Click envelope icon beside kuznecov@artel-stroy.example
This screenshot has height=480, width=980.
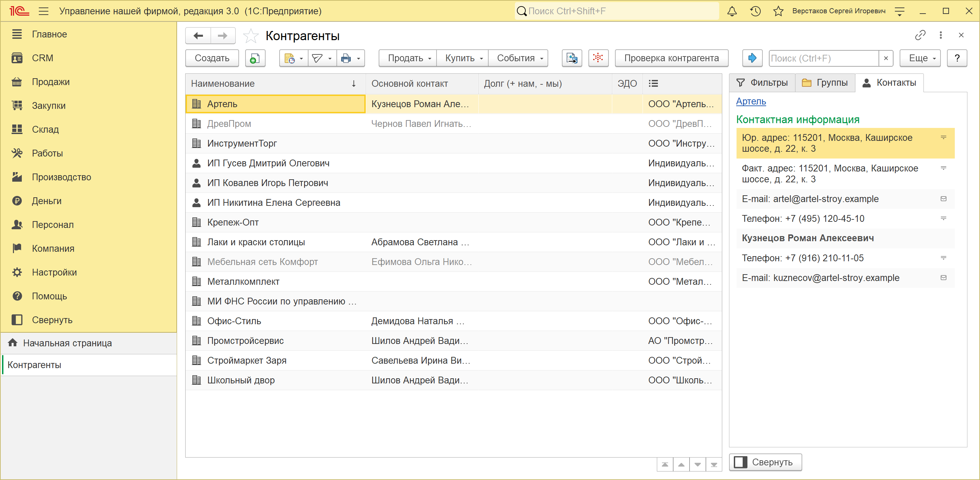coord(944,278)
